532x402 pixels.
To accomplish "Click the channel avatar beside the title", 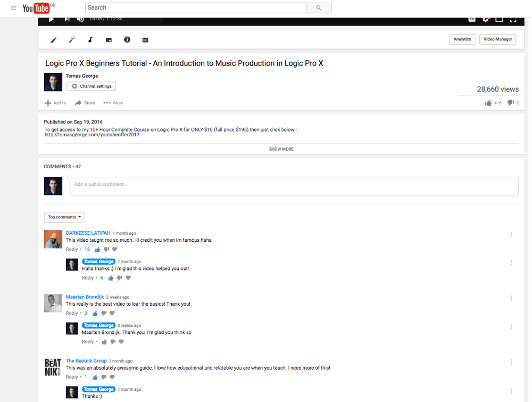I will click(53, 82).
